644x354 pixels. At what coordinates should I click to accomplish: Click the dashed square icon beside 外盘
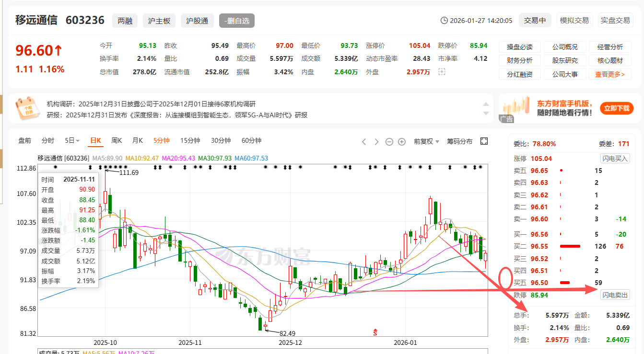coord(442,72)
